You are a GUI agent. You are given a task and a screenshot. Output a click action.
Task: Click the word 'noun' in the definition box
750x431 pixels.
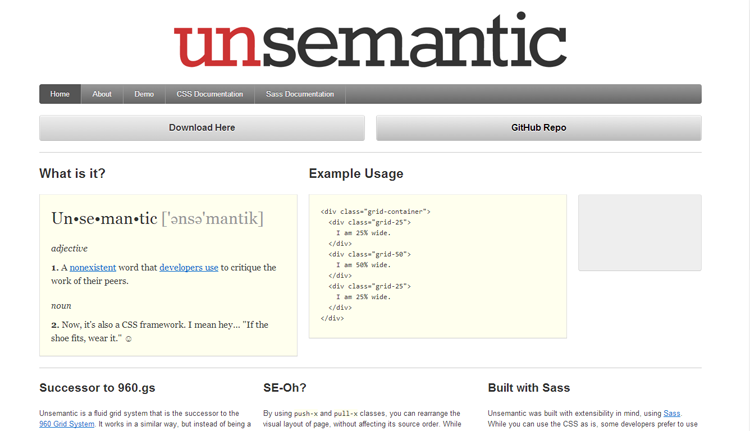click(x=61, y=306)
